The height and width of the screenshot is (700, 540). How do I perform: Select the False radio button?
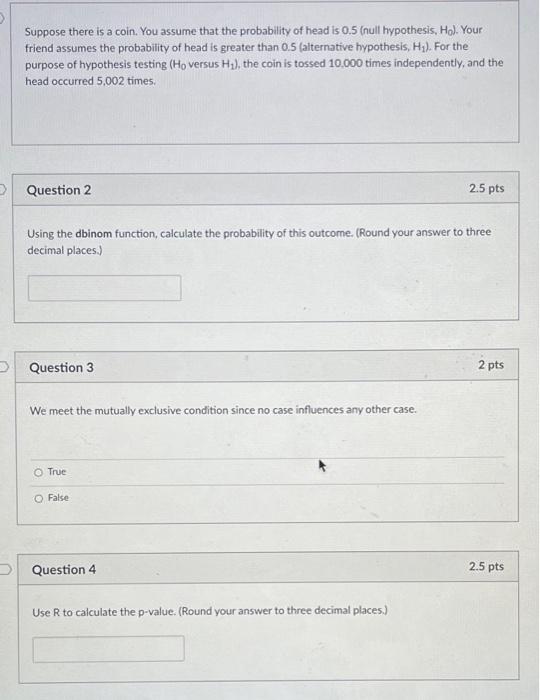click(39, 498)
